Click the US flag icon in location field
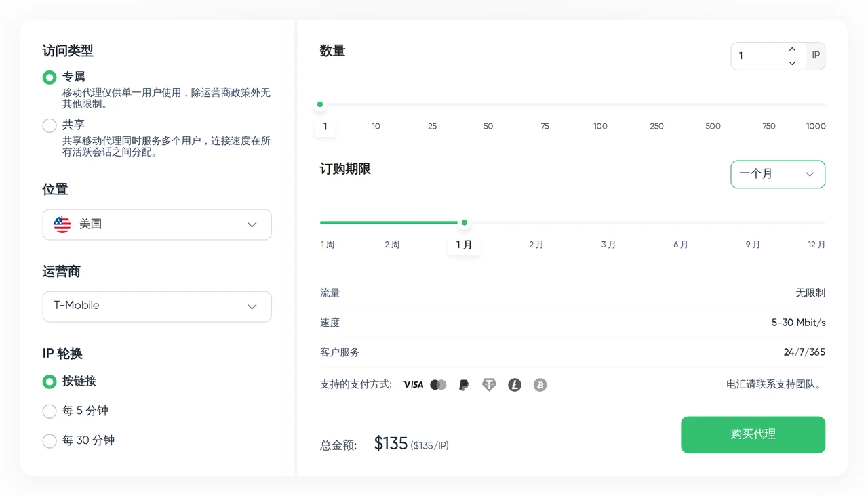The height and width of the screenshot is (496, 868). [62, 224]
